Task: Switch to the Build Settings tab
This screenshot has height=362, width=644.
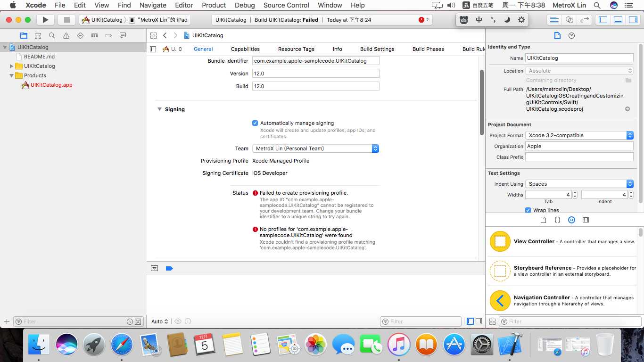Action: (x=377, y=49)
